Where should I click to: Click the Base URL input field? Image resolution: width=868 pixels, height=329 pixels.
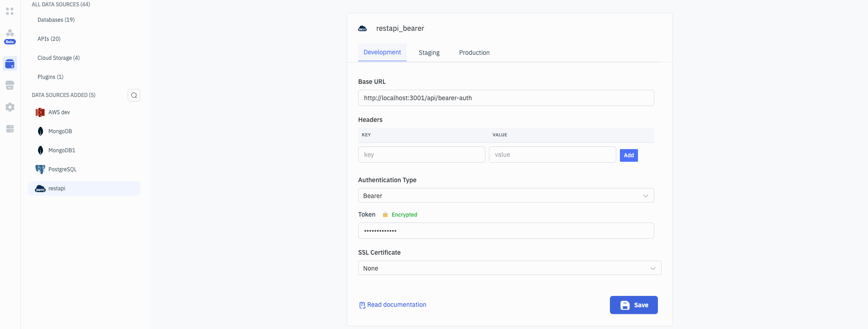pyautogui.click(x=506, y=98)
